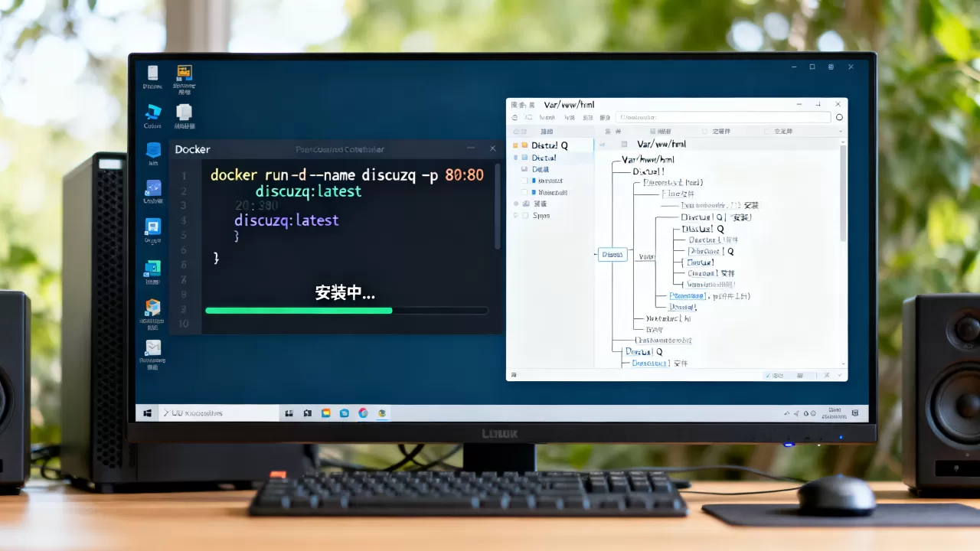Click the 'docker run -d --name discuzq' command line
Image resolution: width=980 pixels, height=551 pixels.
347,175
